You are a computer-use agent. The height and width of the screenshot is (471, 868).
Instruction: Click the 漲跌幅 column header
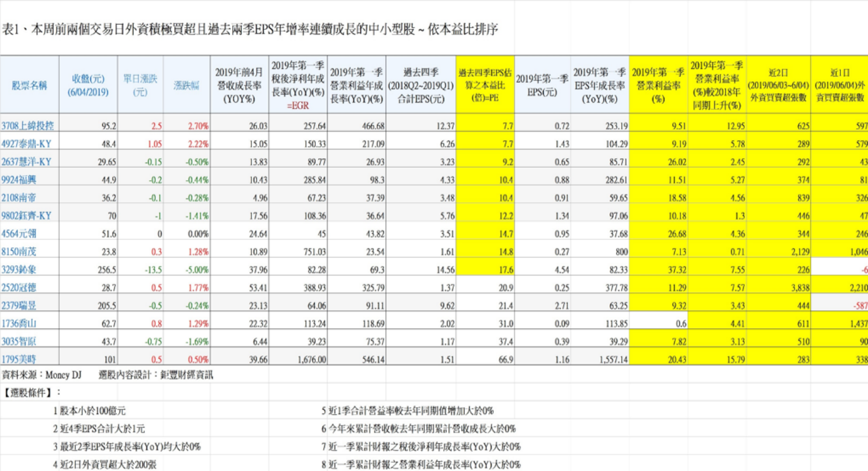186,85
